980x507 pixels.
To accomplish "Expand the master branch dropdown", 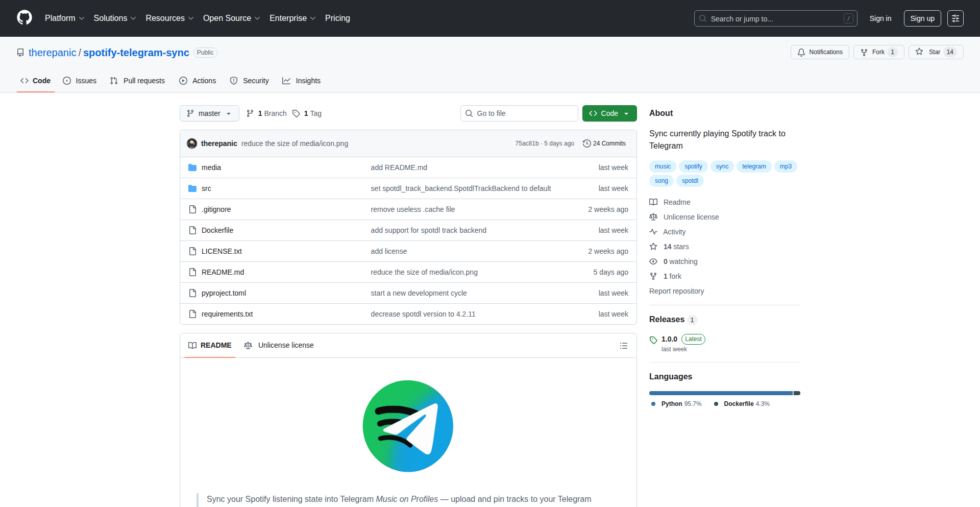I will (x=209, y=113).
